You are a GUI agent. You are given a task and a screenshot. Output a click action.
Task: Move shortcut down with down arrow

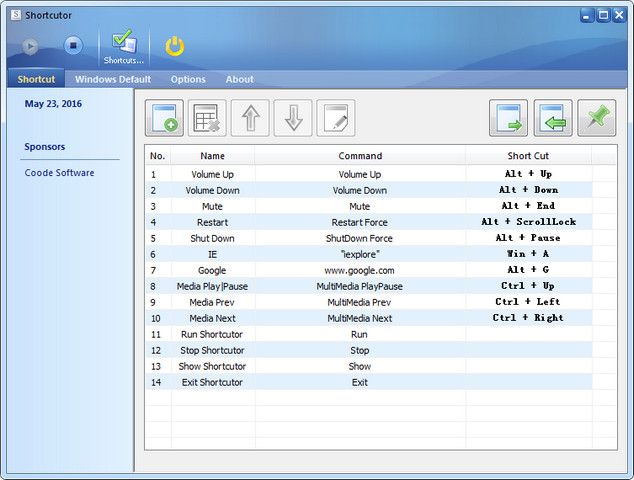[293, 118]
